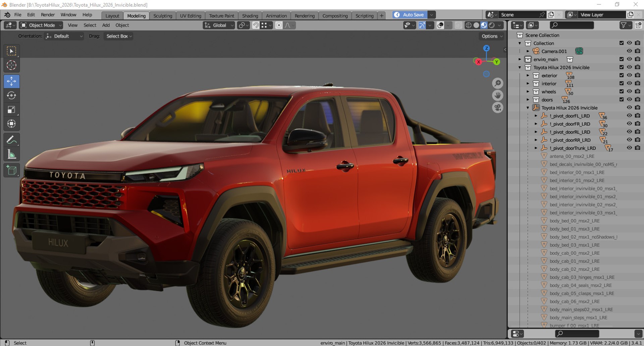Toggle show gizmos button
Screen dimensions: 644x346
tap(422, 25)
